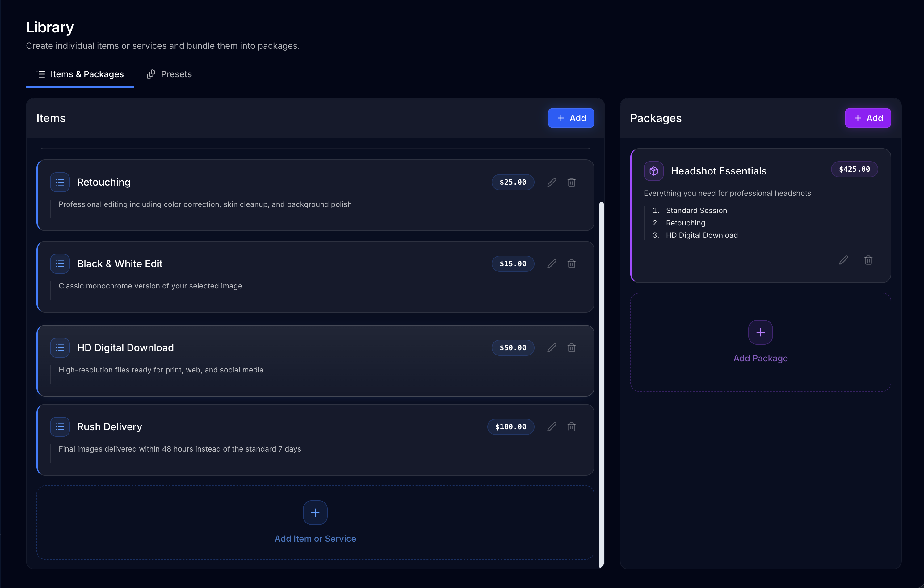Viewport: 924px width, 588px height.
Task: Delete the Rush Delivery item
Action: 571,426
